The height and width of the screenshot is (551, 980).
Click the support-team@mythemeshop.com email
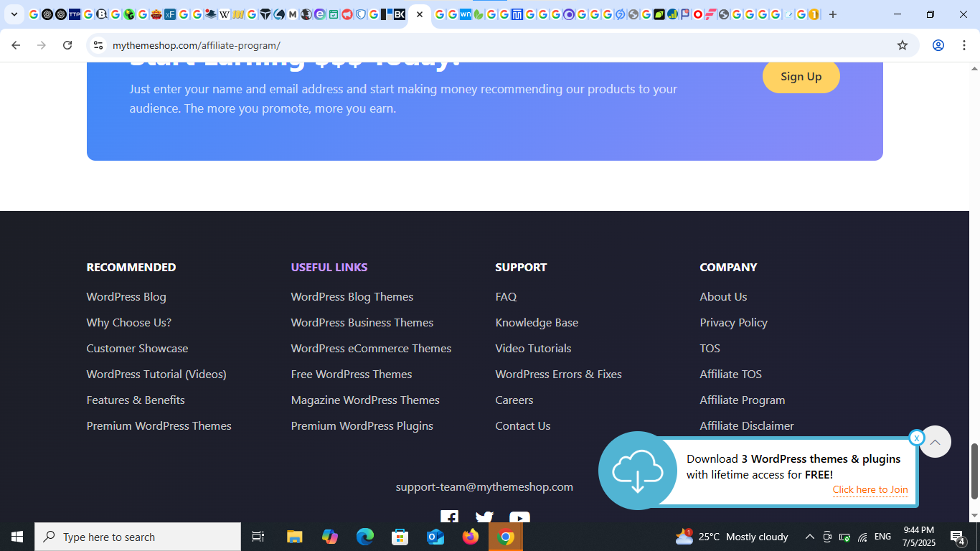coord(484,486)
